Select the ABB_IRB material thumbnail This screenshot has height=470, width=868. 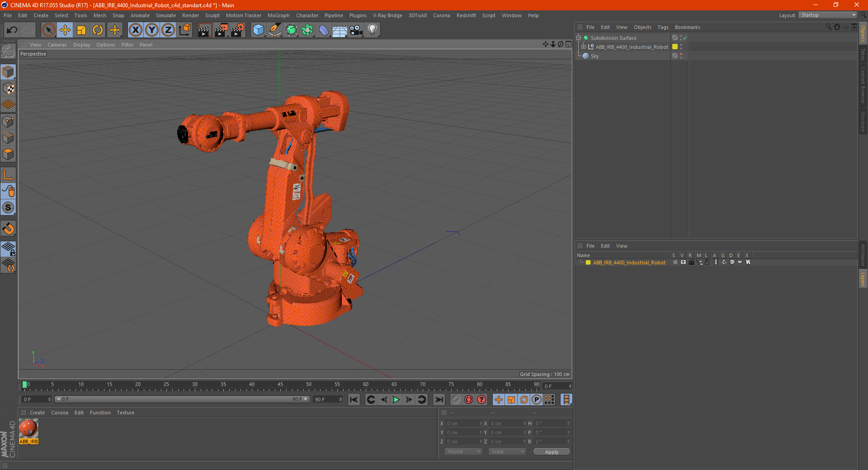28,432
